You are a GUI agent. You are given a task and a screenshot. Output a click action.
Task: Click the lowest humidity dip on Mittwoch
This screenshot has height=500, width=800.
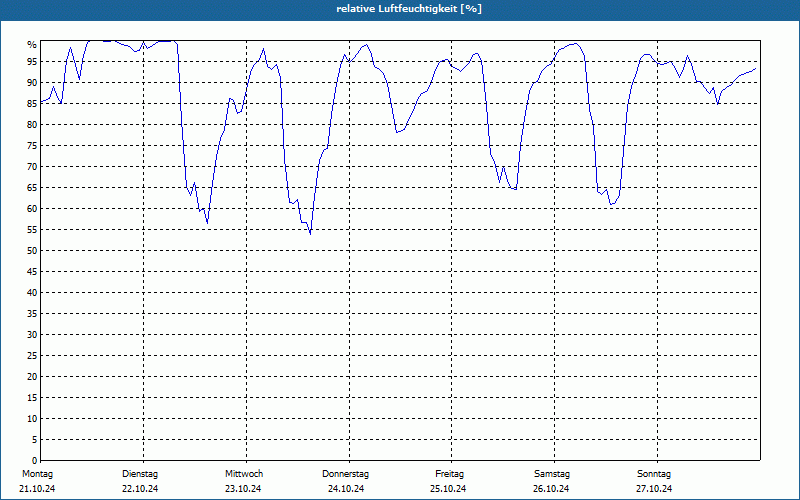310,234
